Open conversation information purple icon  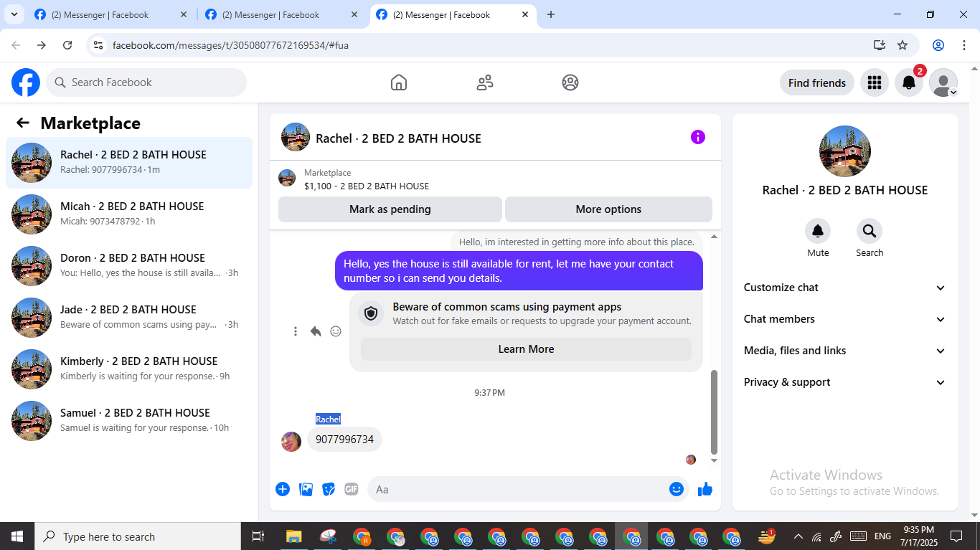coord(698,137)
